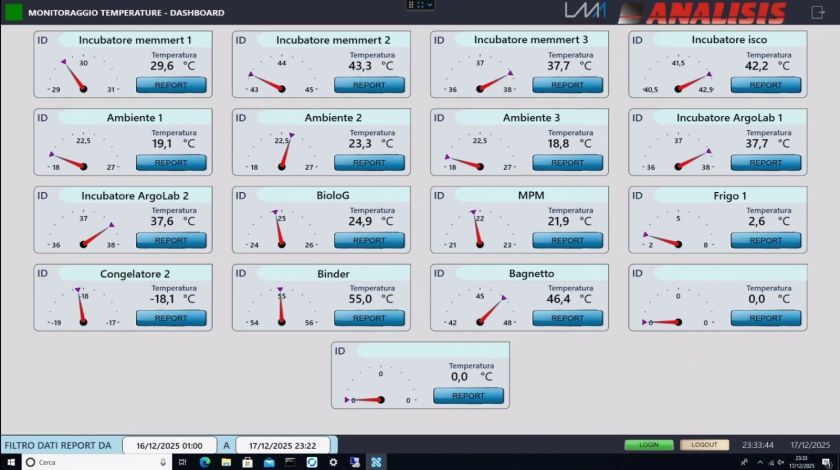
Task: Open REPORT for Incubatore memmert 1
Action: pos(171,85)
